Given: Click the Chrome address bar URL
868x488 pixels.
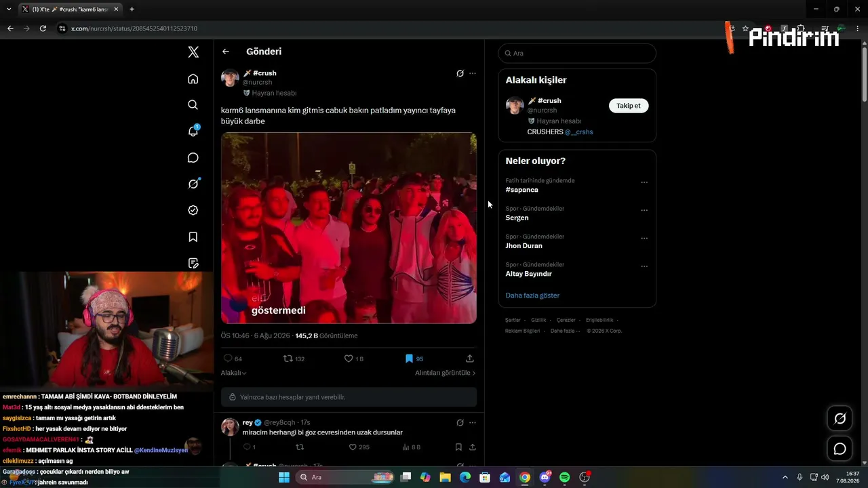Looking at the screenshot, I should pyautogui.click(x=134, y=28).
